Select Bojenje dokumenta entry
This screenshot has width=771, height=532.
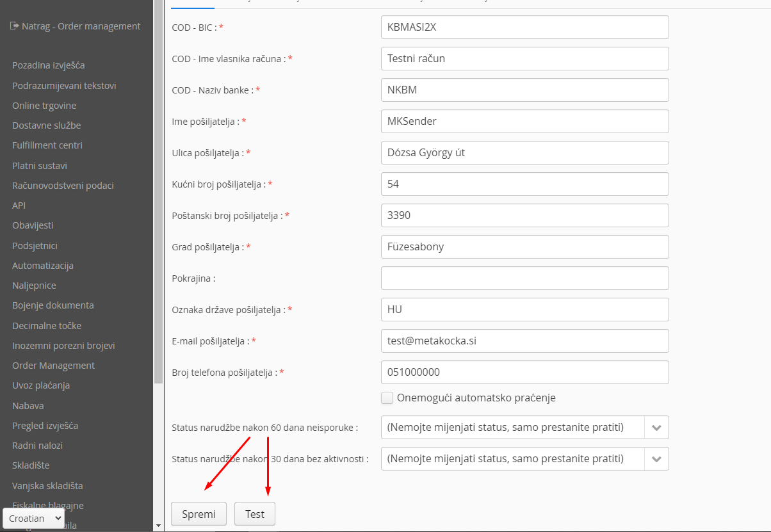pyautogui.click(x=53, y=305)
